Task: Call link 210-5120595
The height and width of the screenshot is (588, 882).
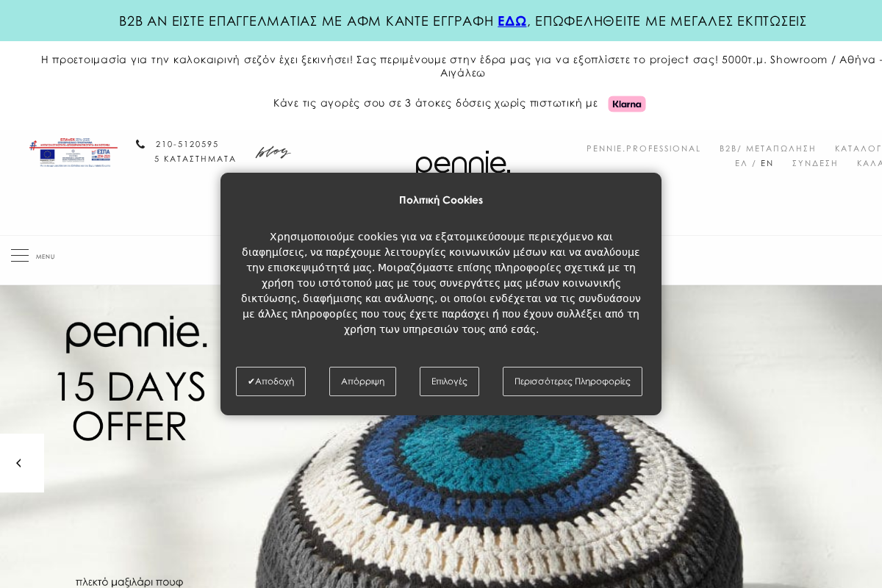Action: coord(187,144)
